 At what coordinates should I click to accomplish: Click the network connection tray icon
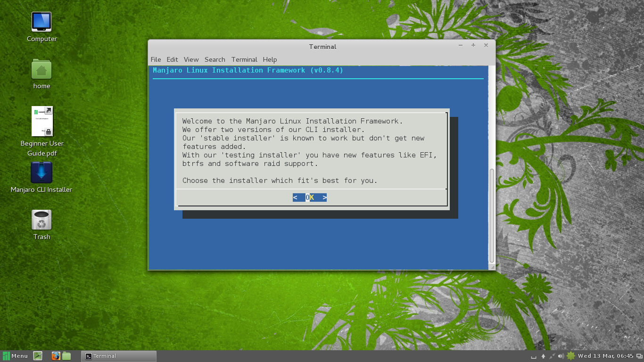click(x=552, y=356)
